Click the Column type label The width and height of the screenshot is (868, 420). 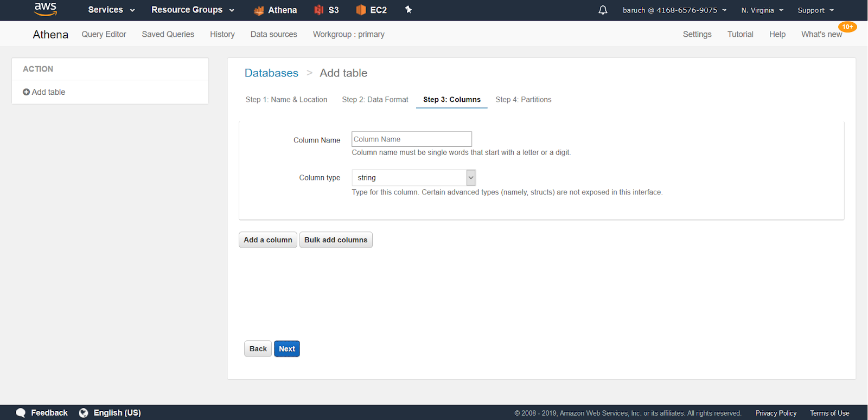click(x=320, y=178)
